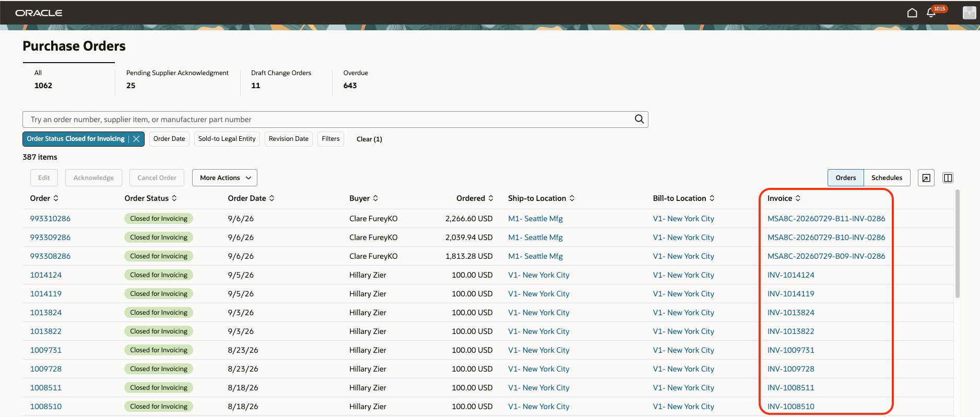Open invoice MSA8C-20260729-B10-INV-0286

pyautogui.click(x=826, y=237)
